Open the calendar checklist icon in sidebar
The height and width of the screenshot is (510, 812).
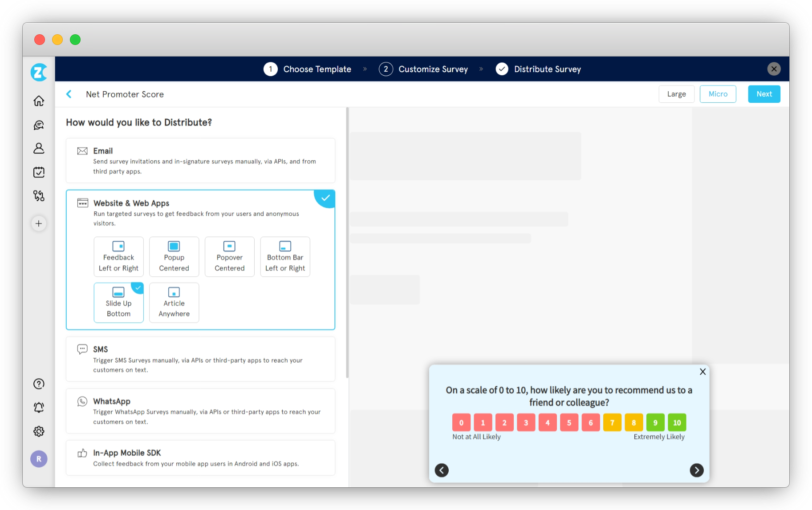pyautogui.click(x=39, y=172)
